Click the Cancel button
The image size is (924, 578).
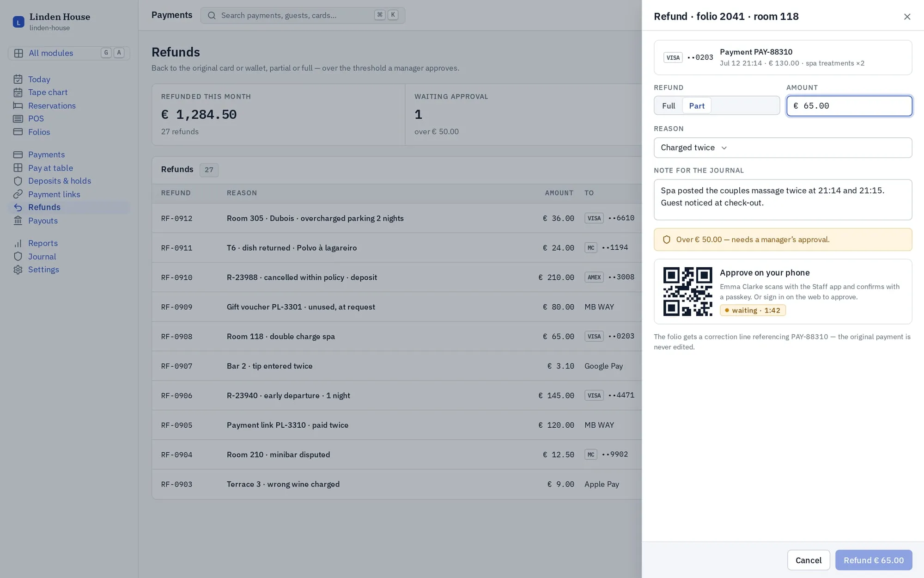click(808, 560)
